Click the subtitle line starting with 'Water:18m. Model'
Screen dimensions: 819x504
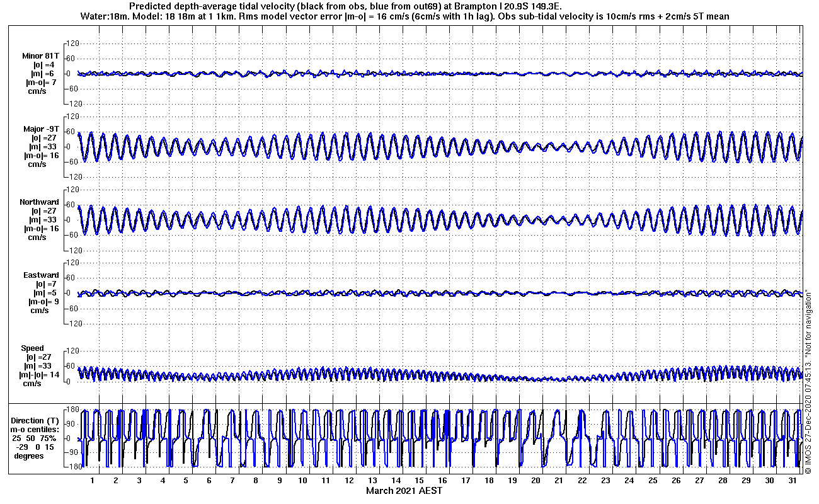tap(405, 16)
